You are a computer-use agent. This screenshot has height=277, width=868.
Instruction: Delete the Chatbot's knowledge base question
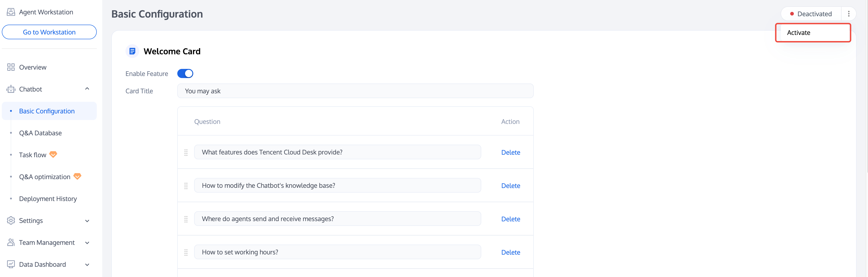[x=510, y=186]
